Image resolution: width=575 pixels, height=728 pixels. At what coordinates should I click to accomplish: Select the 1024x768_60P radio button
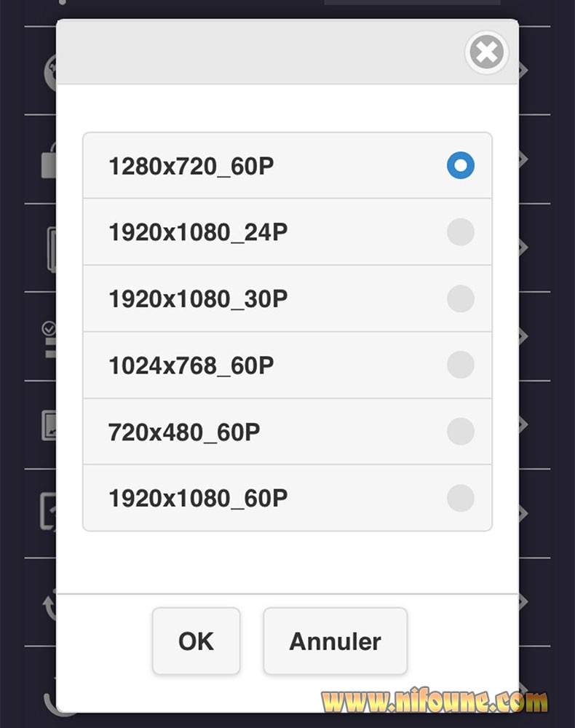pyautogui.click(x=461, y=365)
